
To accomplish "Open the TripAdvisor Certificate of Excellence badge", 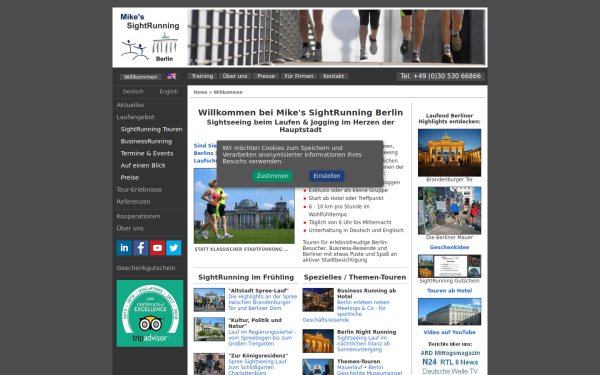I will [x=150, y=313].
